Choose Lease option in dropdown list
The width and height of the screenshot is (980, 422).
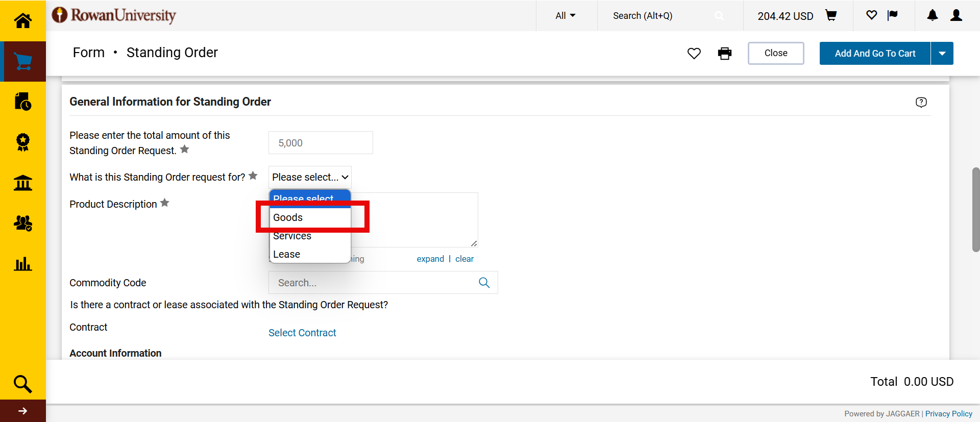point(286,254)
